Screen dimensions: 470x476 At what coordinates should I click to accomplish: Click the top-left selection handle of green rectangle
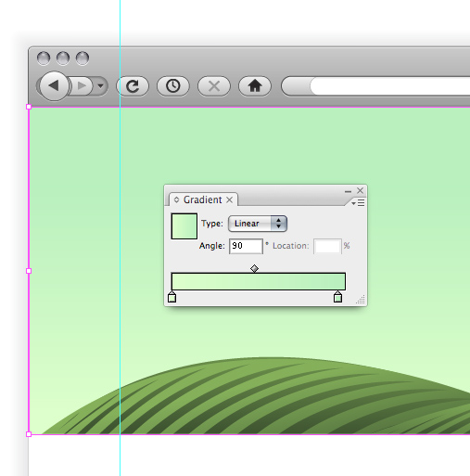(x=29, y=107)
